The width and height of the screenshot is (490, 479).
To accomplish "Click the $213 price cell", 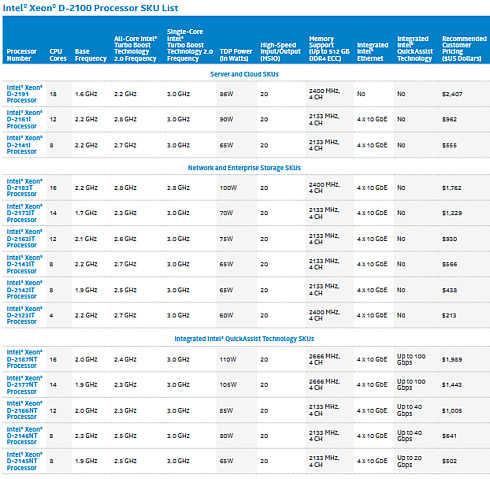I will coord(449,315).
